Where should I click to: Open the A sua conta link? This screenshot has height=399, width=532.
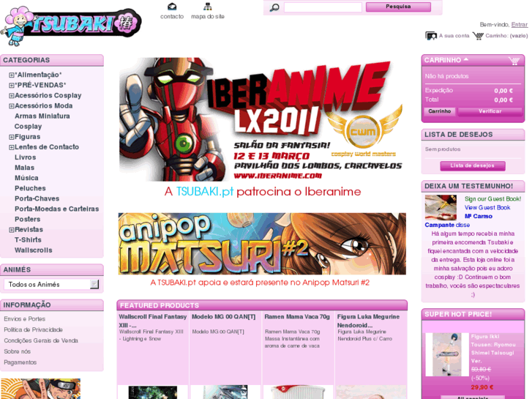[x=454, y=36]
